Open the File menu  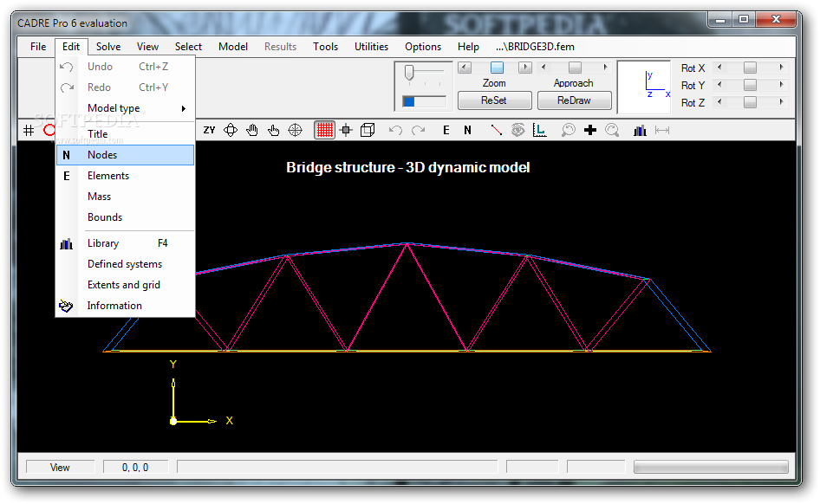click(38, 47)
